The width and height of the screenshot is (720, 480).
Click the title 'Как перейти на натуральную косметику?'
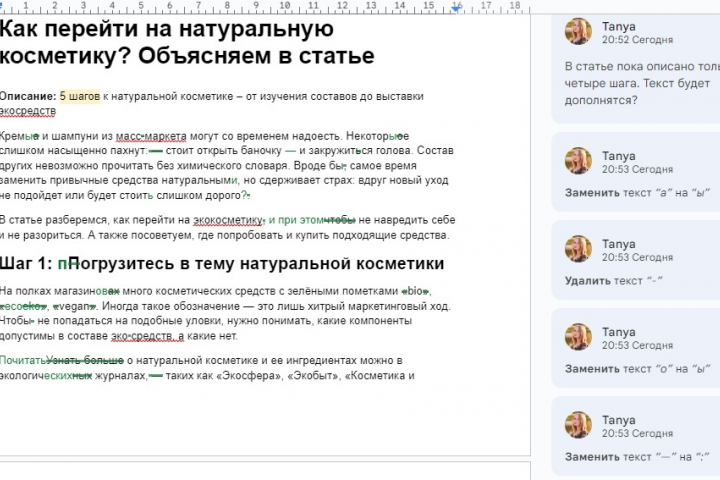(x=187, y=42)
